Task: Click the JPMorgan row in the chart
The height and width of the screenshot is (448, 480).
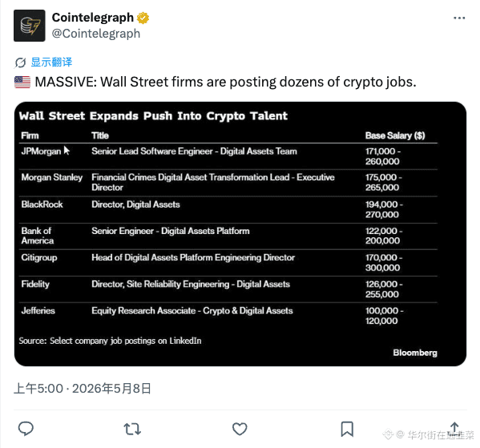Action: pos(228,156)
